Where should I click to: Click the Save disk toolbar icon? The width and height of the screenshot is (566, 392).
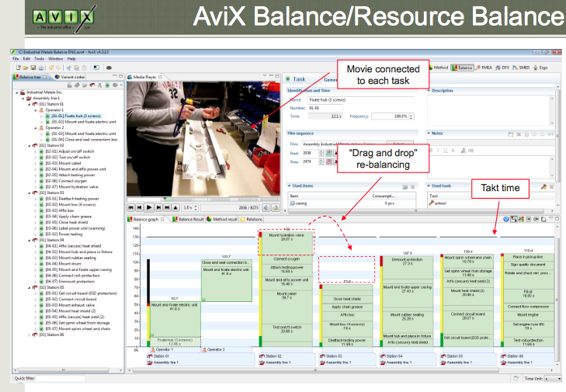click(33, 68)
